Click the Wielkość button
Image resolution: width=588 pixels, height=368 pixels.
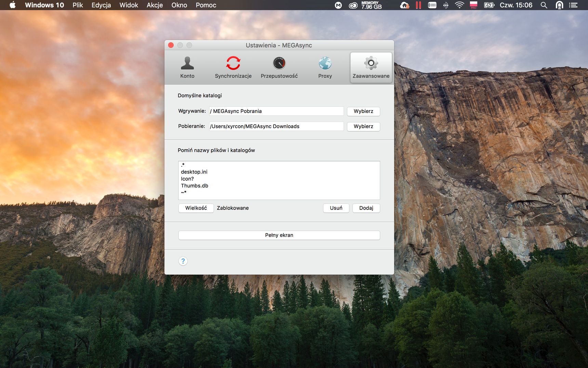click(196, 208)
